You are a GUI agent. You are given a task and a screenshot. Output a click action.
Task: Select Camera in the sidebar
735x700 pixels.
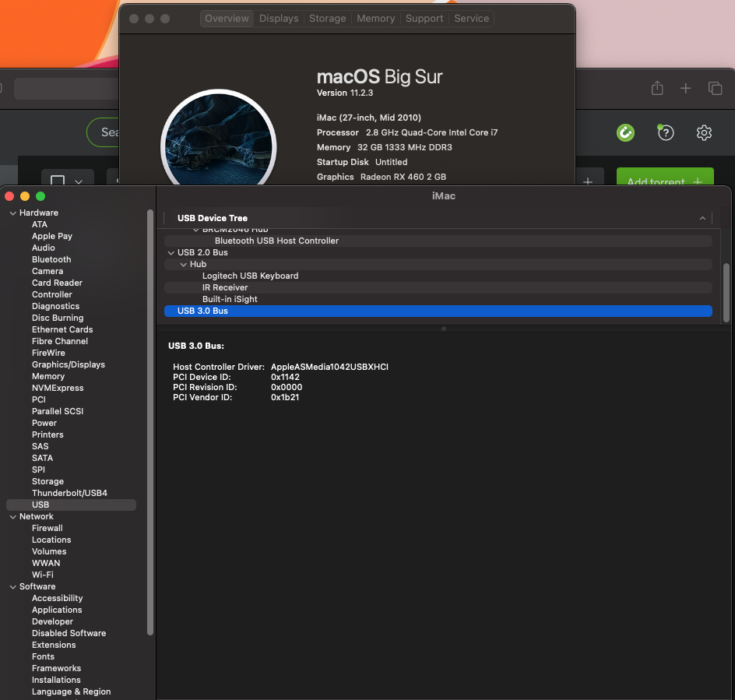tap(47, 272)
